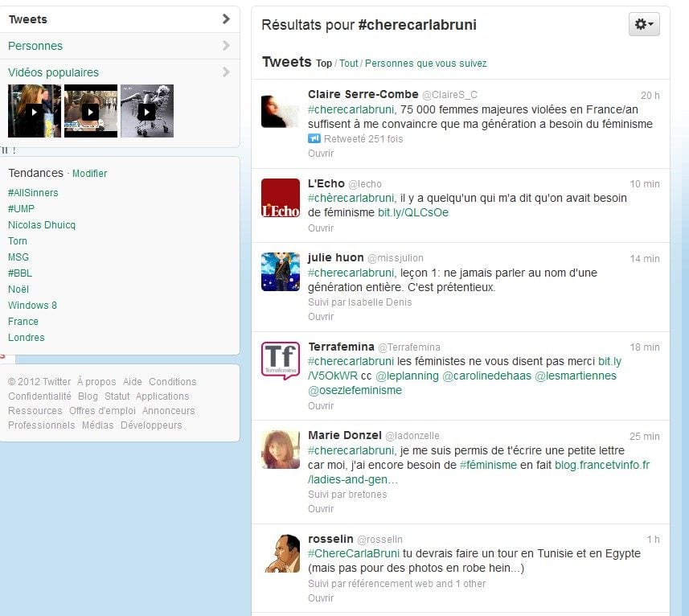Expand the Tweets section chevron

pyautogui.click(x=226, y=19)
